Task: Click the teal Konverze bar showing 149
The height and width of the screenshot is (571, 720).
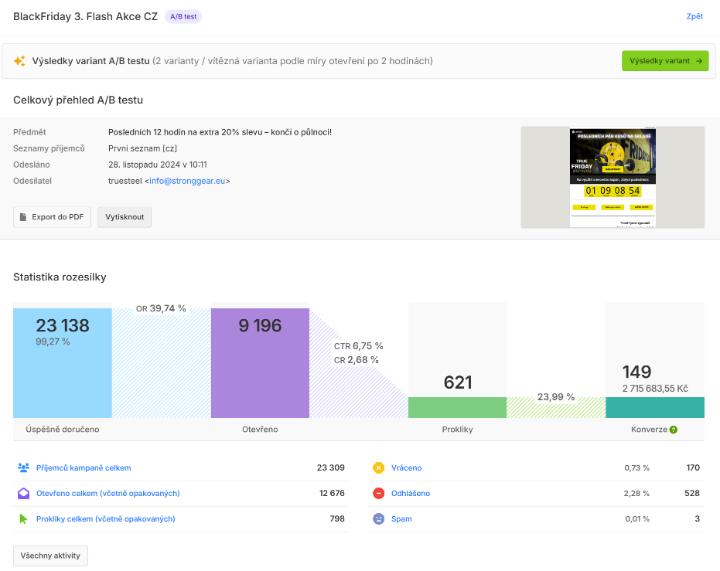Action: pyautogui.click(x=655, y=408)
